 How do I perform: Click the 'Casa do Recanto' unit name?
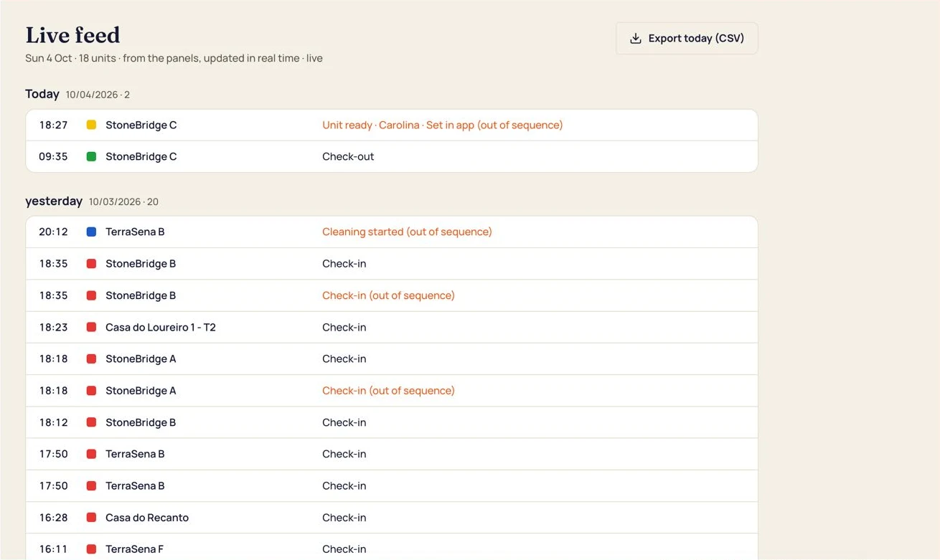click(x=147, y=518)
